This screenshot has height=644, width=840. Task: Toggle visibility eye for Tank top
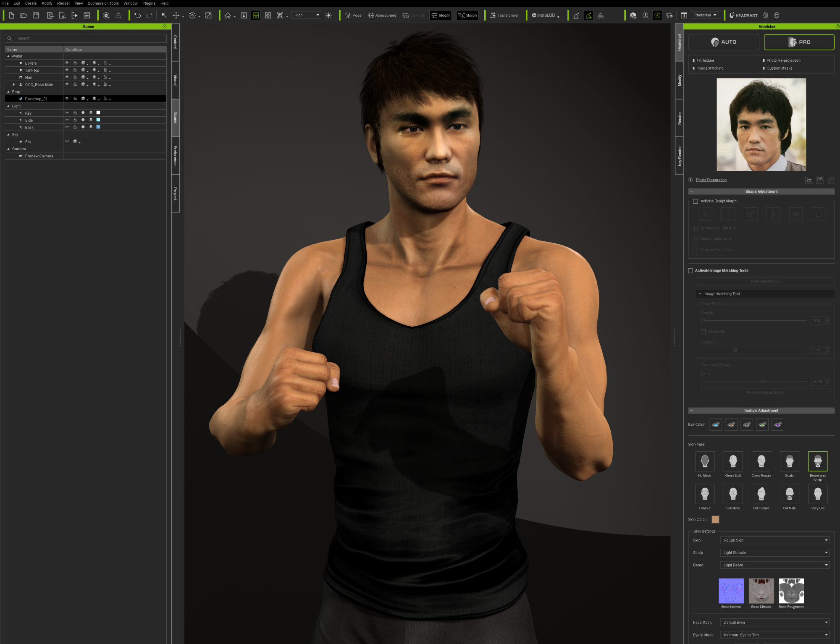click(67, 70)
